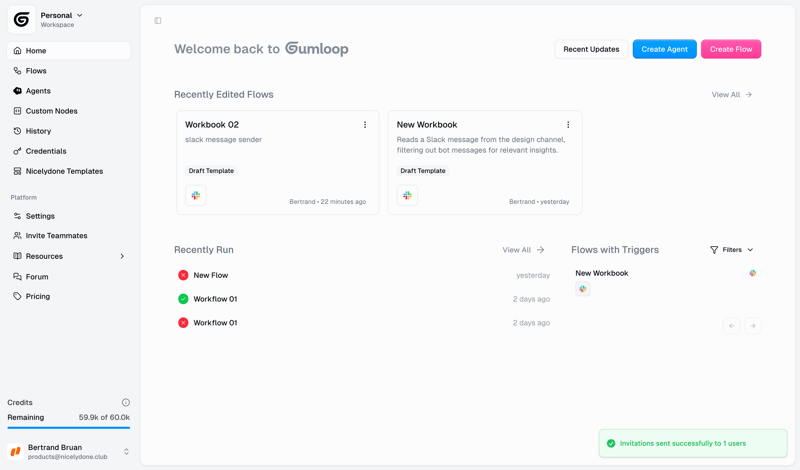The width and height of the screenshot is (800, 470).
Task: Click Draft Template tag on Workbook 02
Action: (211, 170)
